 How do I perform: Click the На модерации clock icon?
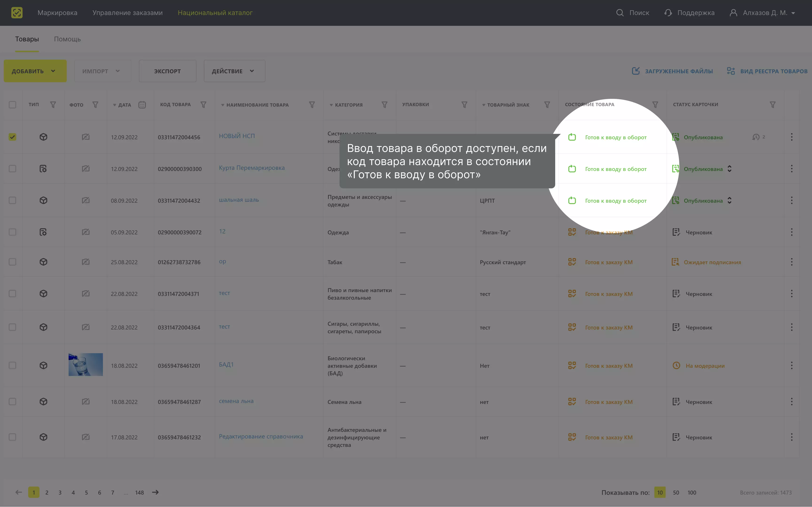point(676,365)
